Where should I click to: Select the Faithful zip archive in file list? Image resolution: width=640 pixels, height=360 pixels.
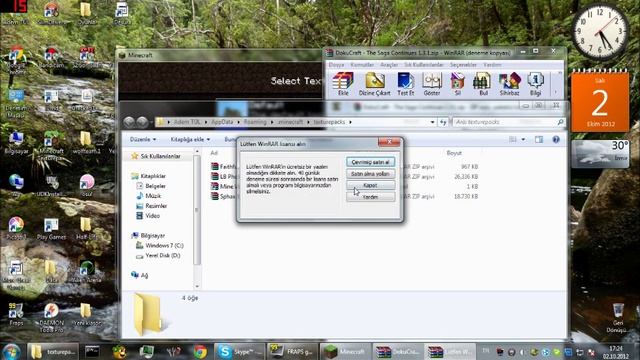(224, 167)
